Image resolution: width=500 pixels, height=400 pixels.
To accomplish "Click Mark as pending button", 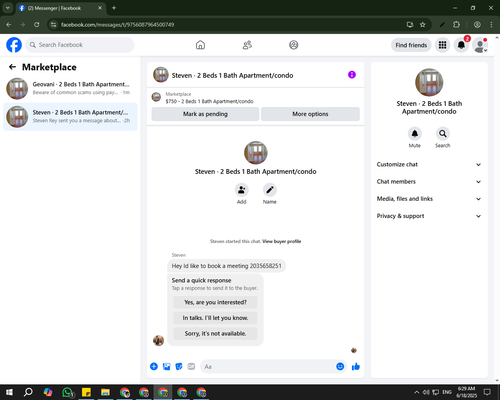I will [205, 114].
